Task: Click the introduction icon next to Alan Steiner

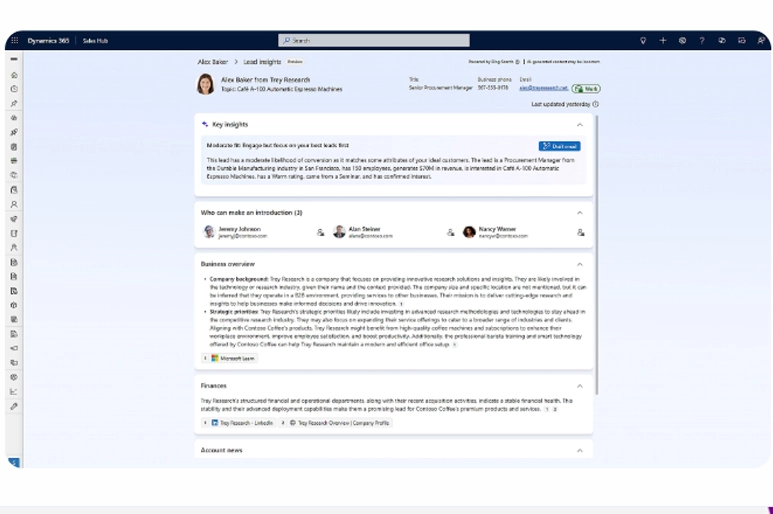Action: pos(451,232)
